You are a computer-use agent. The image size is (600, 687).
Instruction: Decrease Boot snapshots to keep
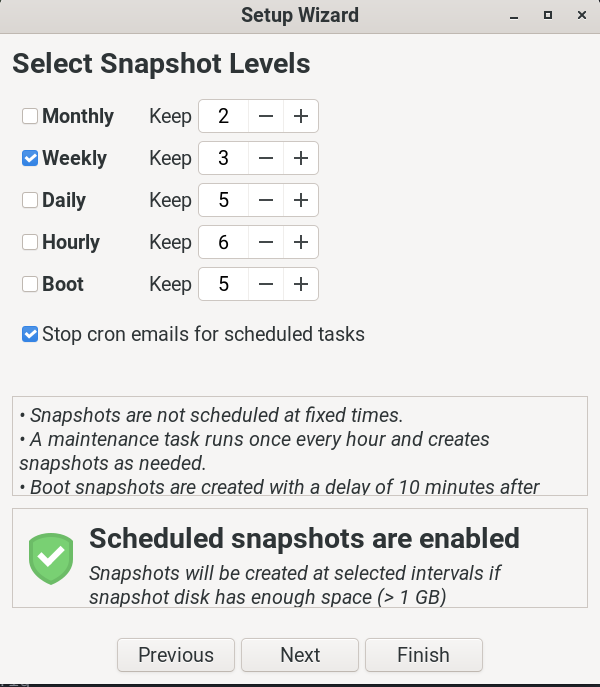[x=265, y=284]
